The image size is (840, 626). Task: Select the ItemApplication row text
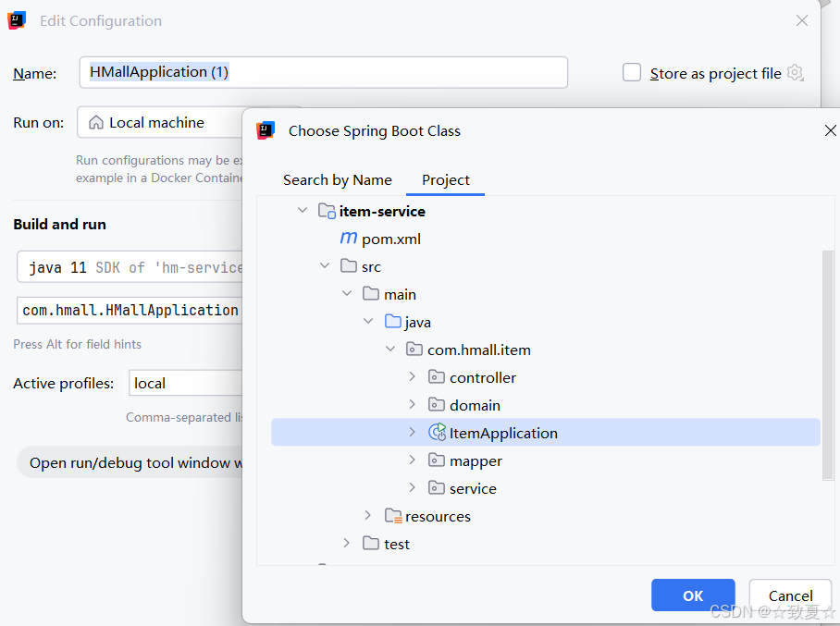[503, 433]
